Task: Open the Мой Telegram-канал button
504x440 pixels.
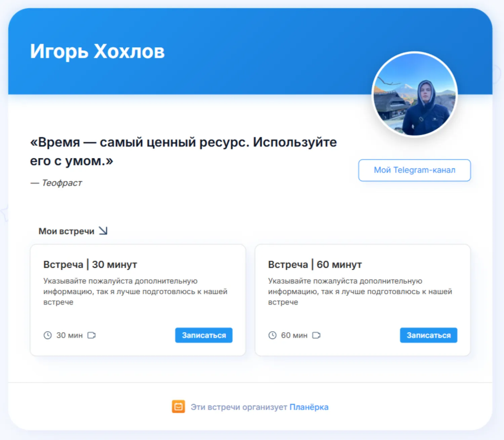Action: 414,170
